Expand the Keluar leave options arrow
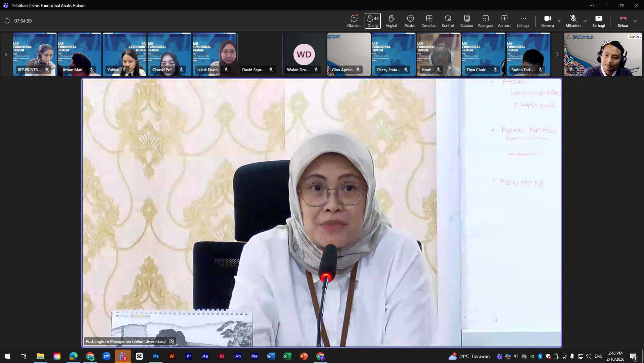Viewport: 644px width, 363px height. [635, 21]
